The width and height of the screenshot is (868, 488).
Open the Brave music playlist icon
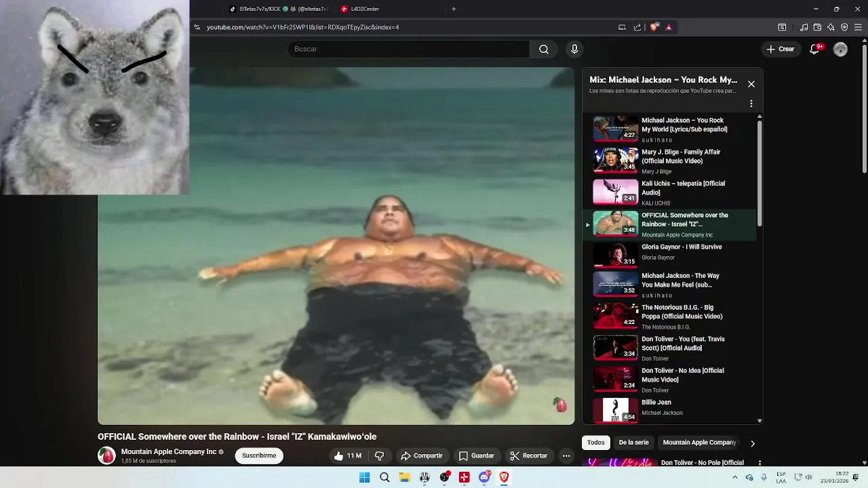point(804,27)
